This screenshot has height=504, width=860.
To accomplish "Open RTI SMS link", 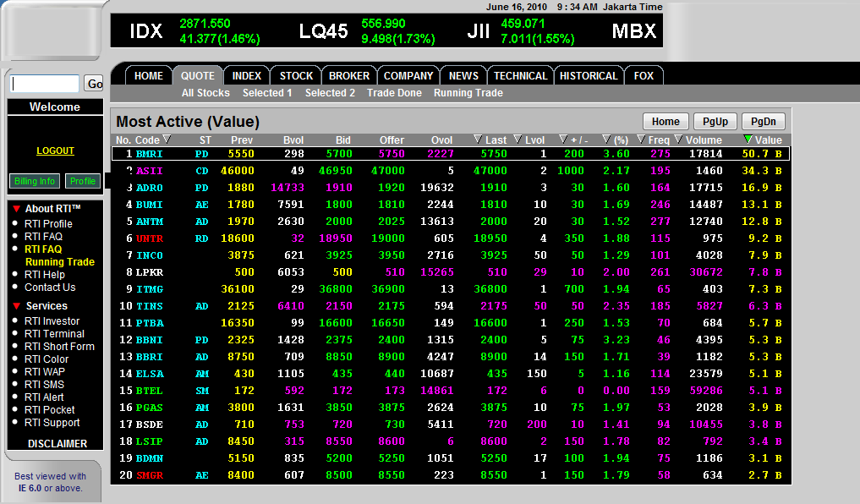I will point(45,384).
